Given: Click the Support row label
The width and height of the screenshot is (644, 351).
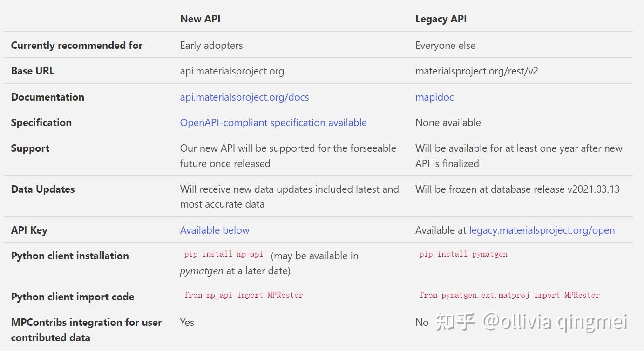Looking at the screenshot, I should [x=30, y=148].
